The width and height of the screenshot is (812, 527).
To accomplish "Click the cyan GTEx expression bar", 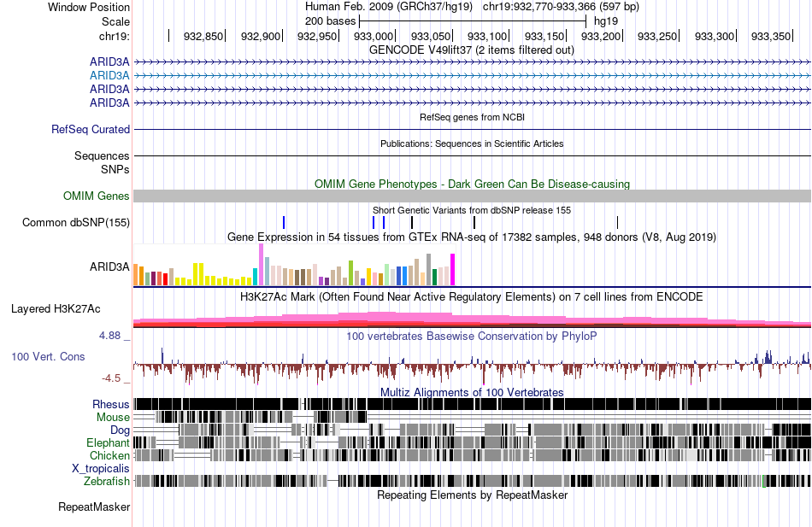I will (x=255, y=277).
